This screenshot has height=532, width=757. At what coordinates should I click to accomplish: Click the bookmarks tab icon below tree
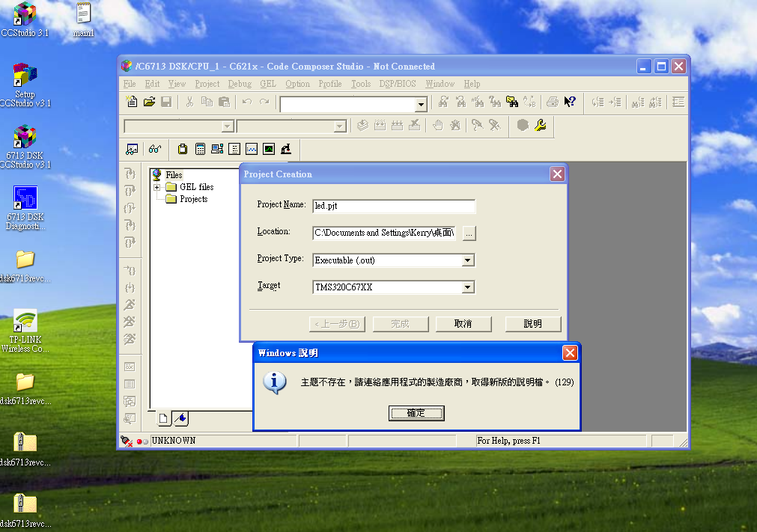point(181,418)
